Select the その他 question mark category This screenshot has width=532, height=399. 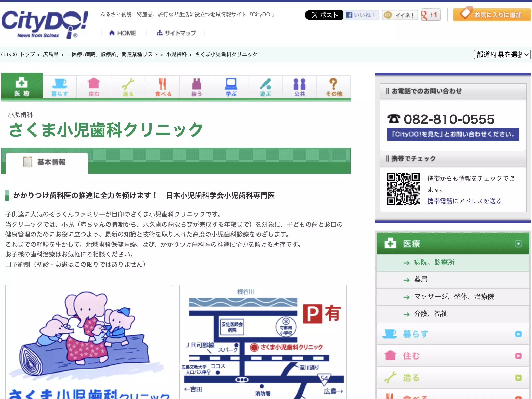pyautogui.click(x=334, y=87)
